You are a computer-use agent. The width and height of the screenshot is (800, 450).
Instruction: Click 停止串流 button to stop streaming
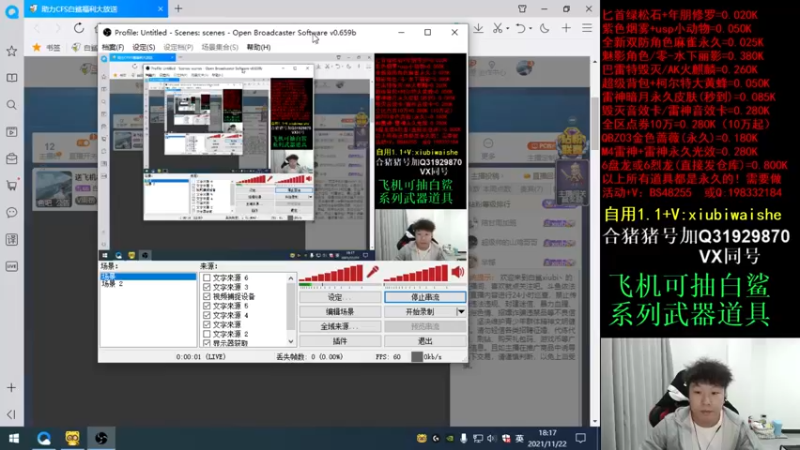tap(425, 297)
